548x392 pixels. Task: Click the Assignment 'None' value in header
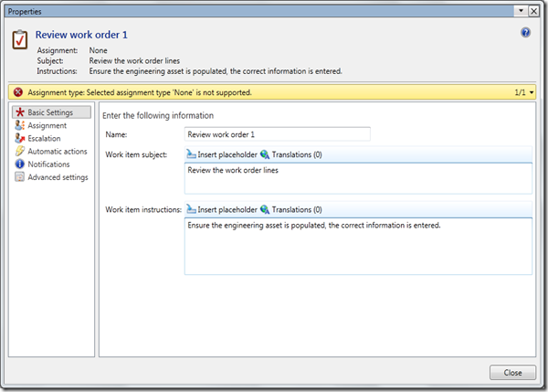pos(99,50)
